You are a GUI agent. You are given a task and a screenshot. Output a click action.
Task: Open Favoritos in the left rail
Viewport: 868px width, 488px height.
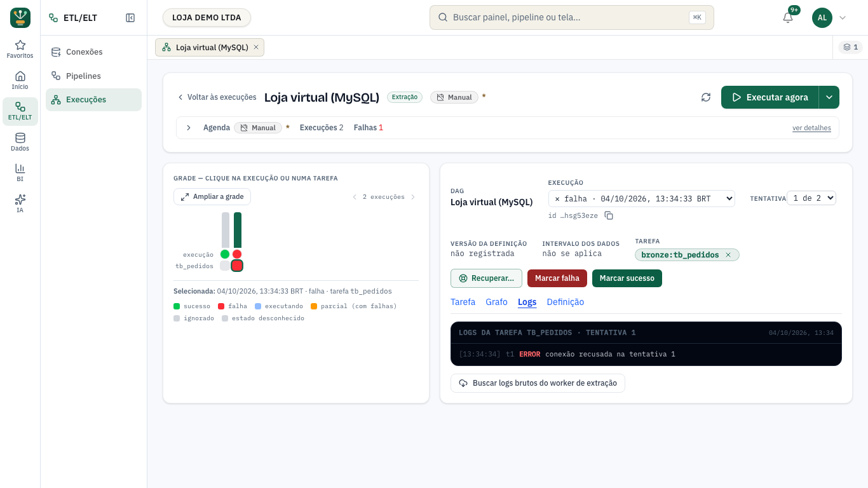(x=20, y=49)
